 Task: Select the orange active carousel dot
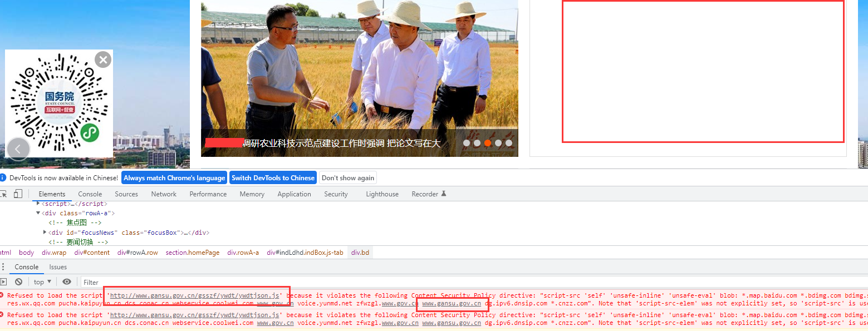point(488,143)
